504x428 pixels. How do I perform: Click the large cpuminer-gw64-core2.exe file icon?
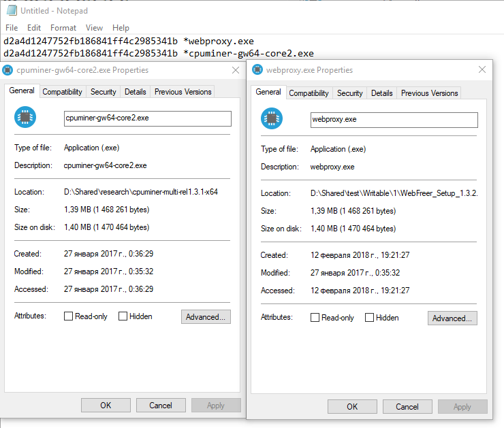[25, 117]
